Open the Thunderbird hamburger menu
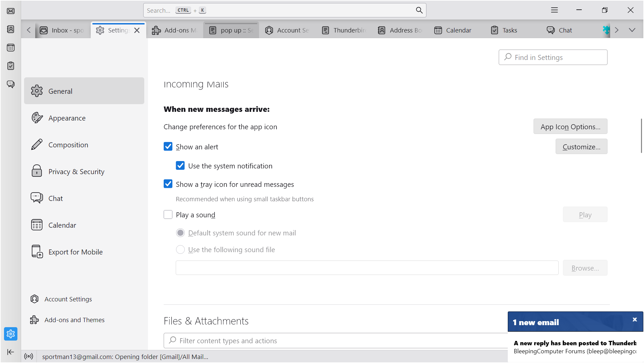Screen dimensions: 644x363 (x=554, y=10)
